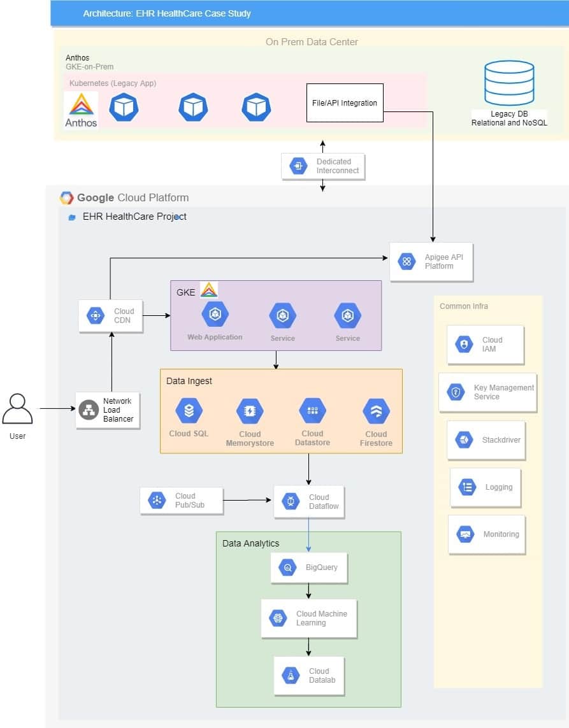Viewport: 569px width, 728px height.
Task: Click the 'Cloud CDN' label text
Action: pos(124,316)
